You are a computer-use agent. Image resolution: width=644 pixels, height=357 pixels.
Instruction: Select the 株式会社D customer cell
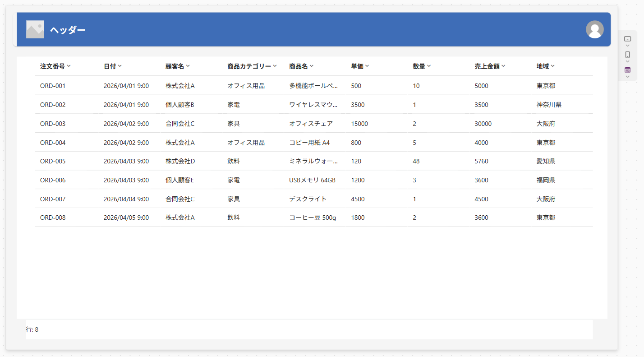point(180,161)
